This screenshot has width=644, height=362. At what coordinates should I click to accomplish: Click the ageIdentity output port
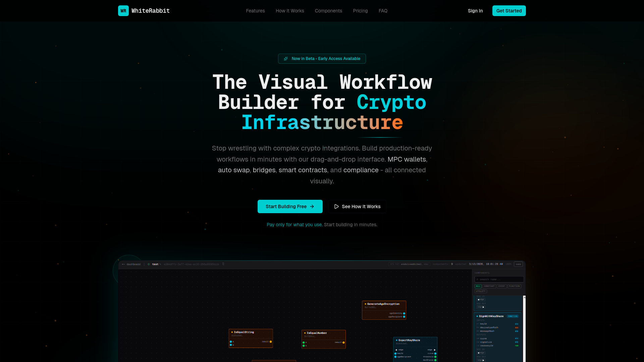pos(404,313)
